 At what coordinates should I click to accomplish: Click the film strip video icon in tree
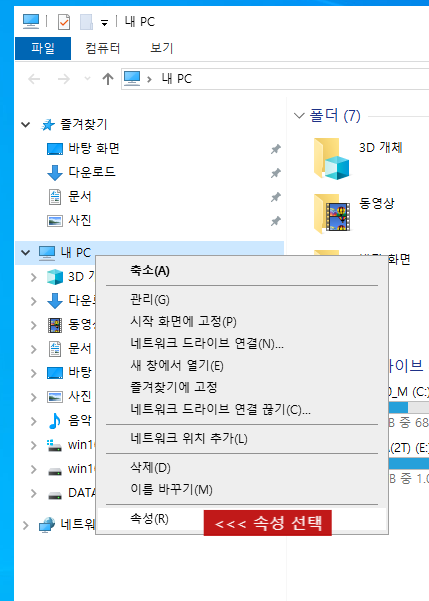point(55,325)
